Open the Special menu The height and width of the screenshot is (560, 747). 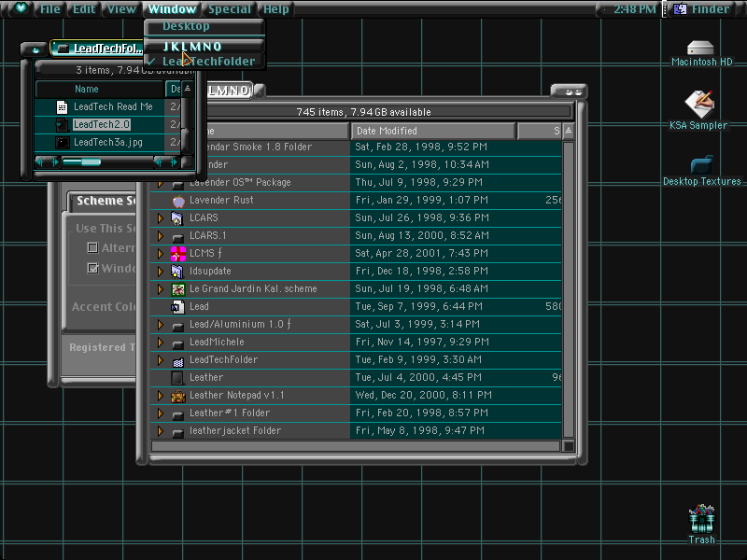230,9
